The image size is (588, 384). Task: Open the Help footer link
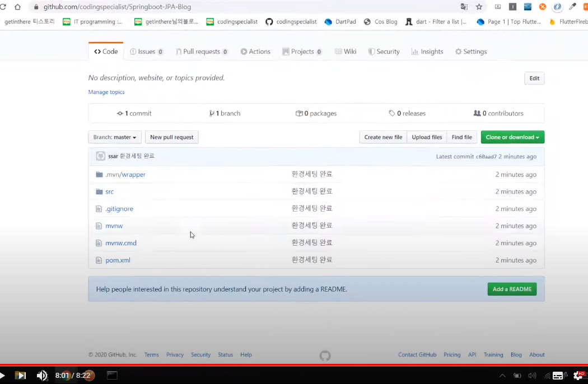pos(246,355)
